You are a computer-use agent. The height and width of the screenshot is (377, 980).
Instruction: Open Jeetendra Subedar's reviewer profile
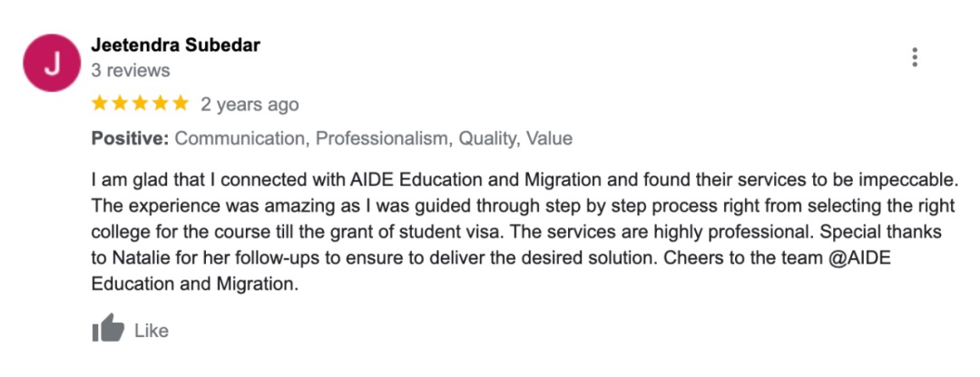[176, 45]
